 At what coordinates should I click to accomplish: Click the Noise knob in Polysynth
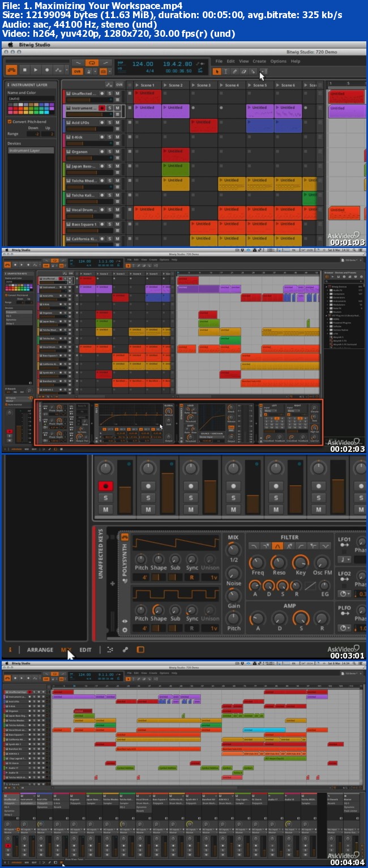tap(233, 573)
